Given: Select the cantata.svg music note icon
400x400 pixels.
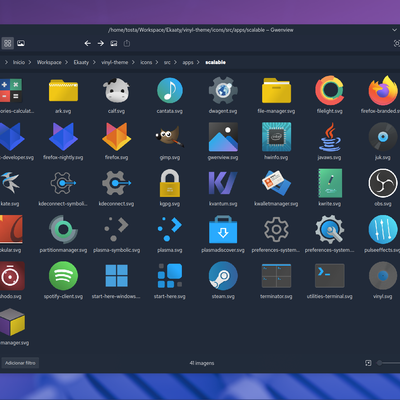Looking at the screenshot, I should 170,90.
